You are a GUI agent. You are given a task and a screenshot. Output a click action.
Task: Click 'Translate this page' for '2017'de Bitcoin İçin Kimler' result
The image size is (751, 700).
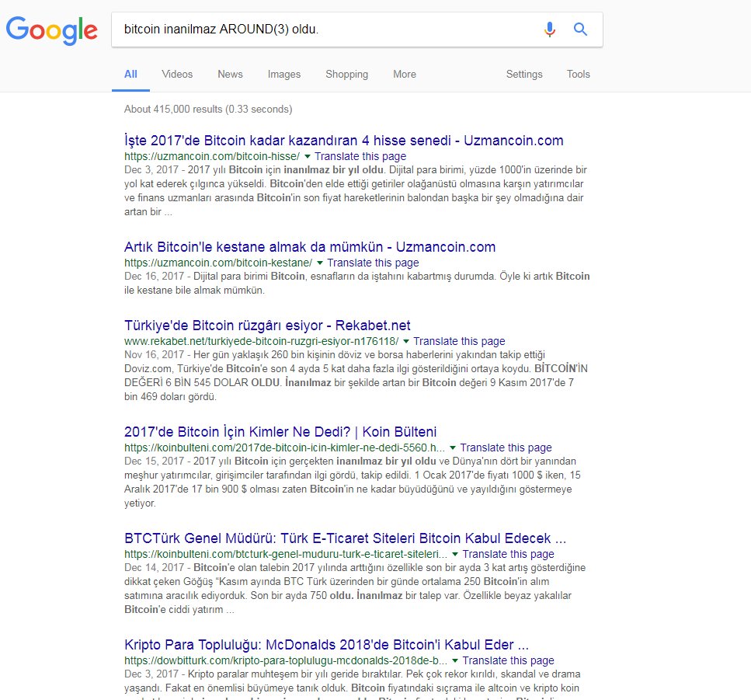506,448
